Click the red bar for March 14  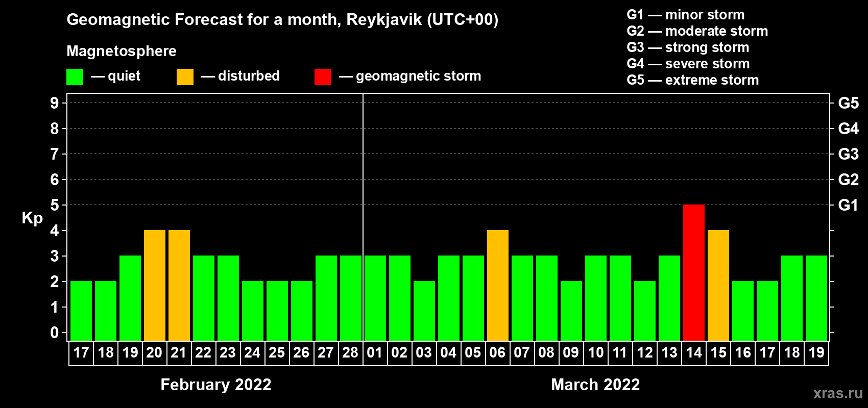coord(693,272)
